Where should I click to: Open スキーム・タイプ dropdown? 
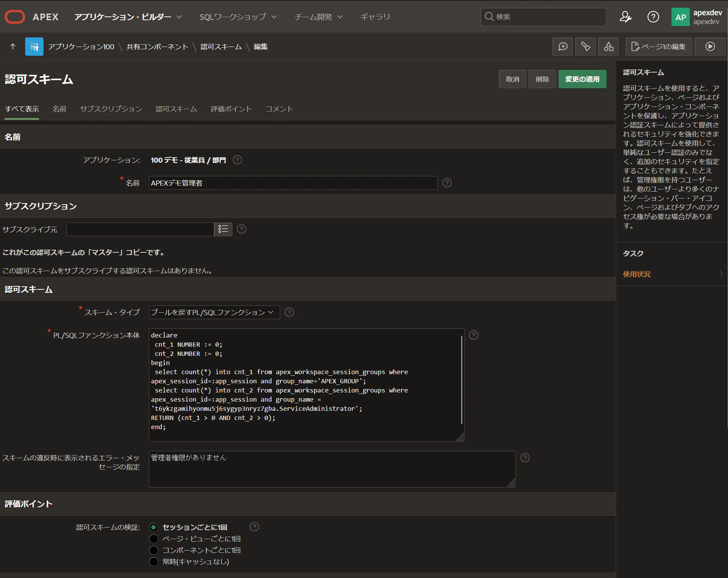(214, 312)
